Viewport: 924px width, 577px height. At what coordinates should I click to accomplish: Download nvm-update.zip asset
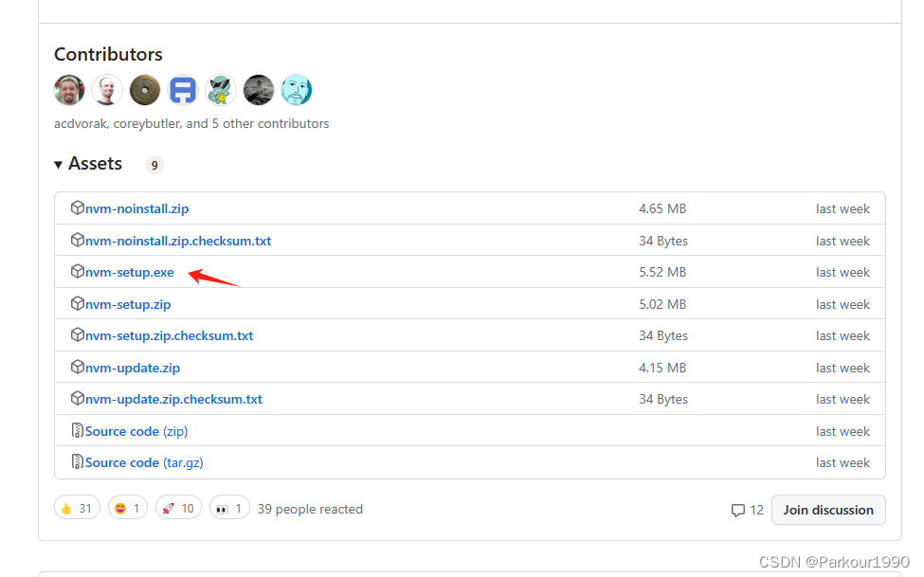pos(133,368)
